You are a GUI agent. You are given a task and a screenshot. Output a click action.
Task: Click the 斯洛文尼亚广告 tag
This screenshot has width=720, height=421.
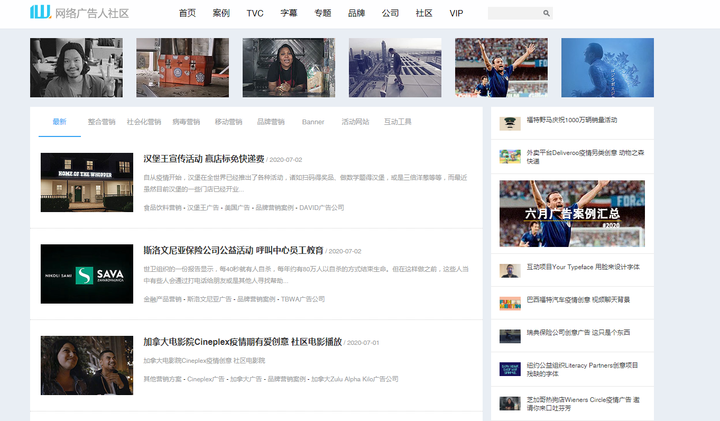point(209,299)
